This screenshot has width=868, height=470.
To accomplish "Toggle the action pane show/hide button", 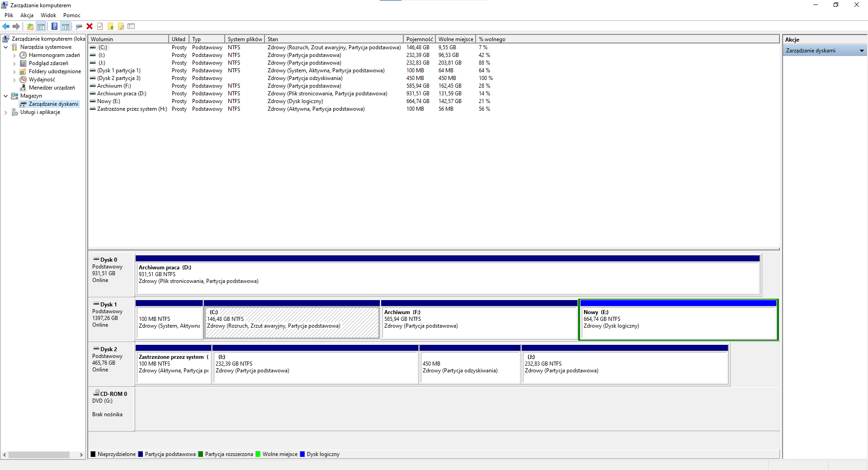I will pyautogui.click(x=66, y=26).
